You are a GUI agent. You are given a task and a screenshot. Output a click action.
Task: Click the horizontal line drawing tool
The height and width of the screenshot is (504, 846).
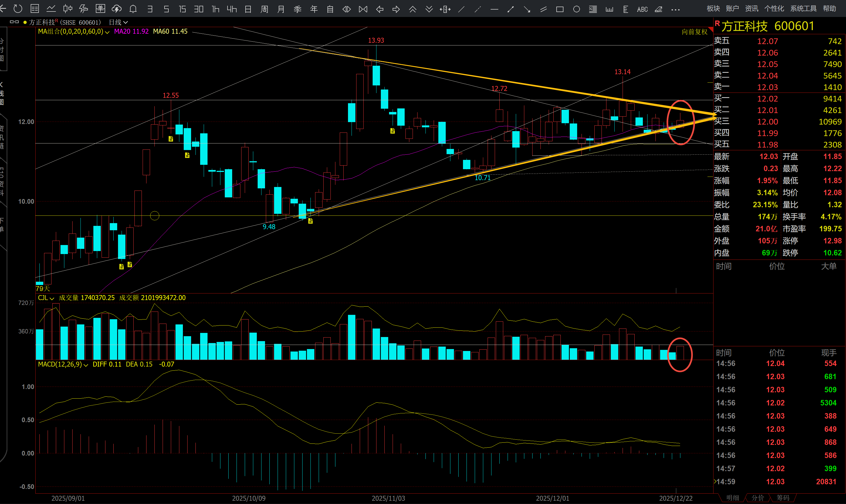coord(494,9)
